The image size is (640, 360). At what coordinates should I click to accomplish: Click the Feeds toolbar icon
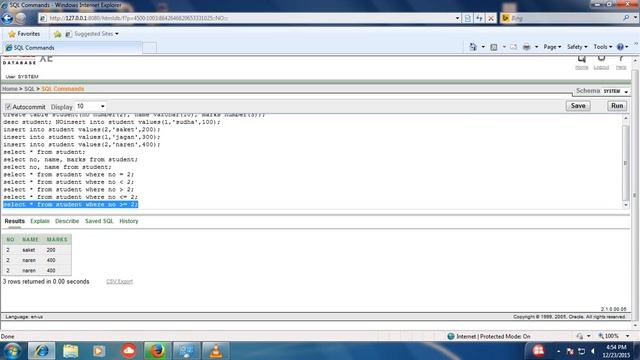click(x=493, y=47)
